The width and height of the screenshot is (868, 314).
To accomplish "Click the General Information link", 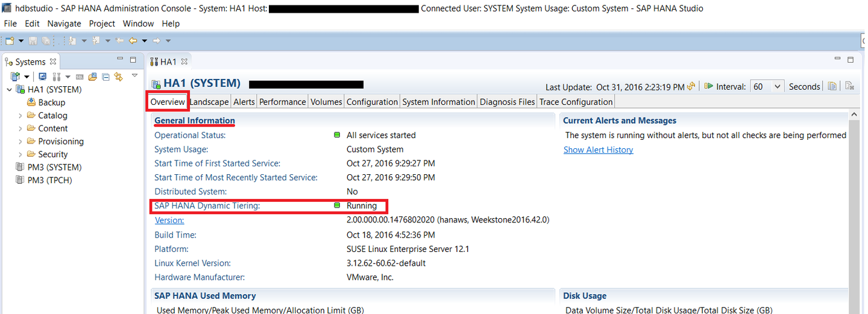I will (195, 121).
